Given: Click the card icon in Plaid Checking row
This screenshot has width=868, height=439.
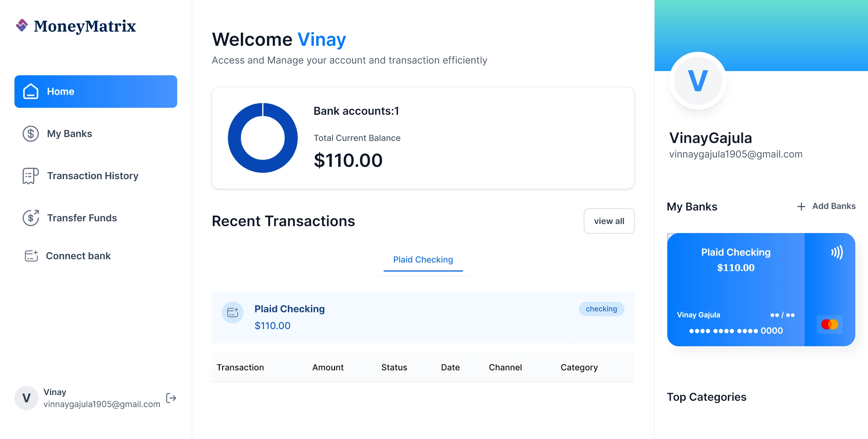Looking at the screenshot, I should (x=232, y=313).
